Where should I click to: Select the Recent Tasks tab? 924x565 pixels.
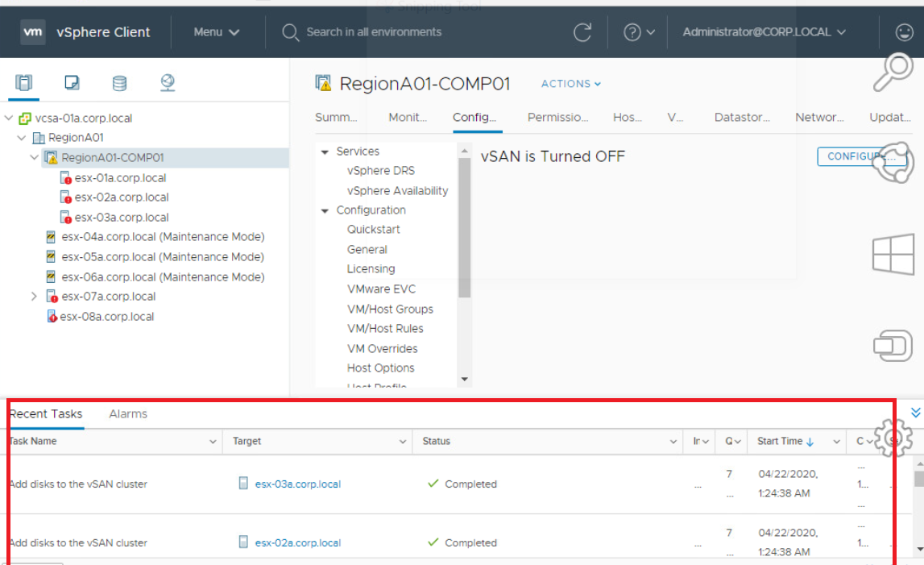[x=46, y=414]
